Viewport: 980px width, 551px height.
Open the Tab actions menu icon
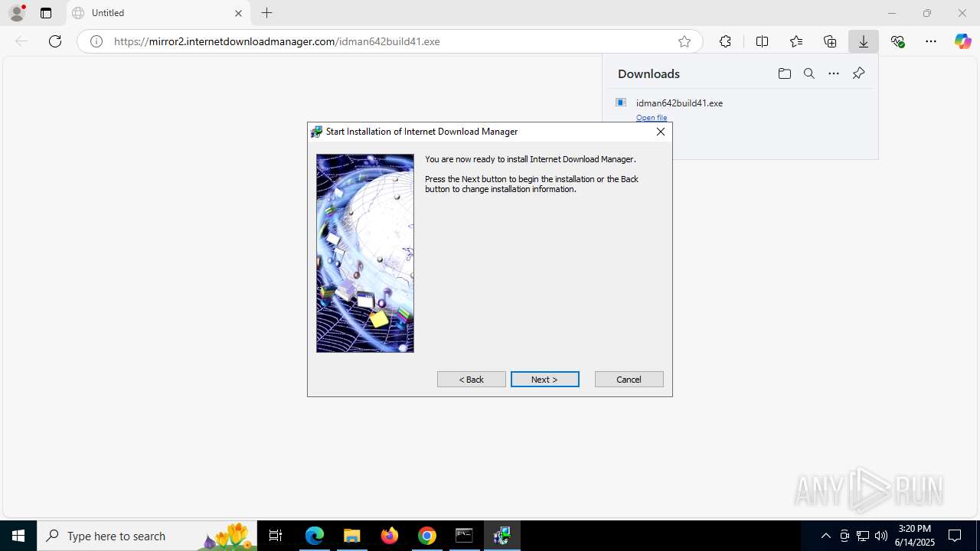[46, 13]
